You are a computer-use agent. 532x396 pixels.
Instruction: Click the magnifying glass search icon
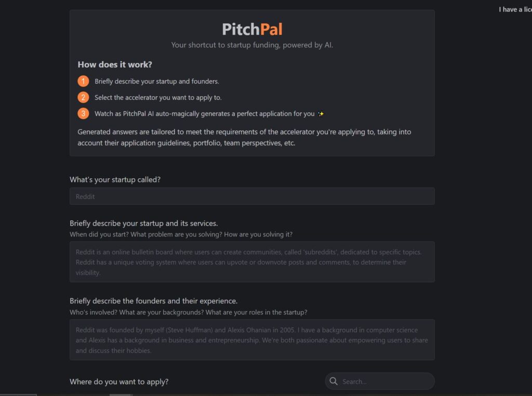(334, 381)
